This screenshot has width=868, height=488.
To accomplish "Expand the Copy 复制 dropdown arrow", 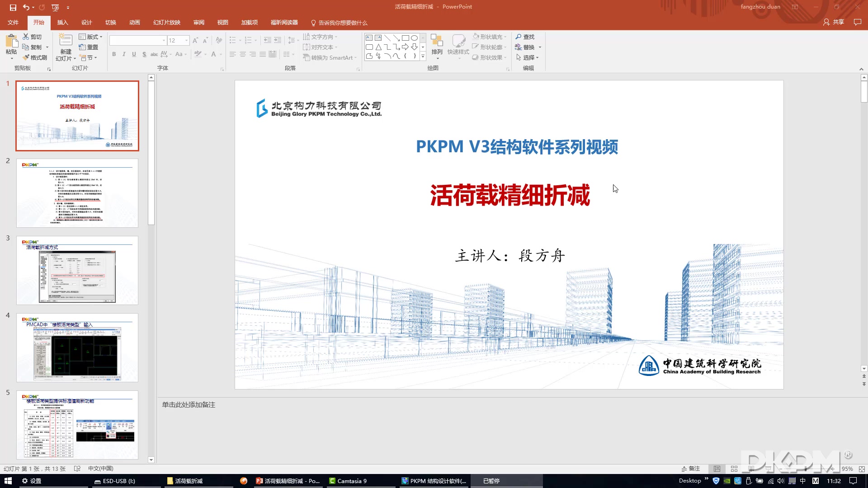I will 47,47.
